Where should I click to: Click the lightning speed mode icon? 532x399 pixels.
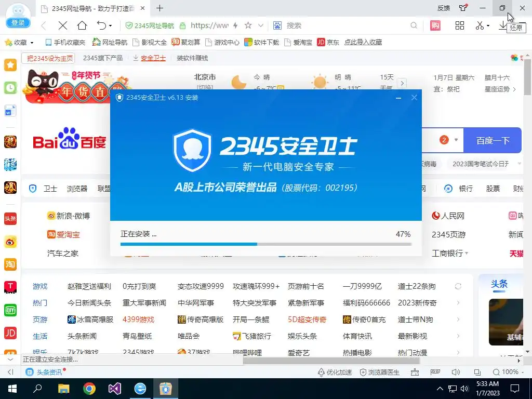pos(235,25)
